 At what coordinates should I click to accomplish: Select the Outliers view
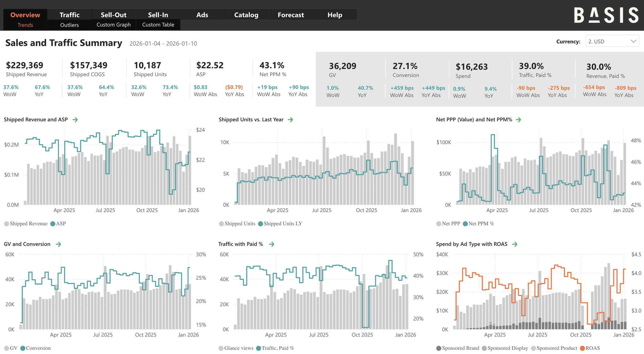tap(69, 25)
